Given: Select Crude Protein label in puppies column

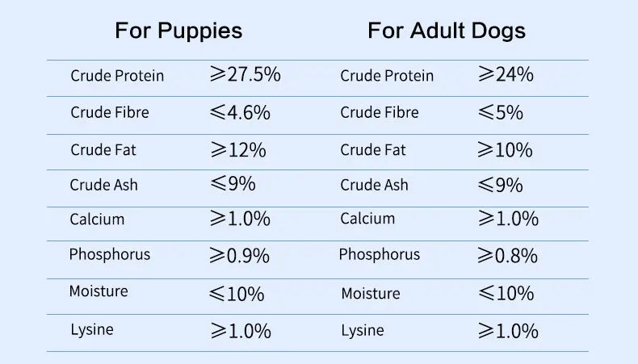Looking at the screenshot, I should pos(117,76).
